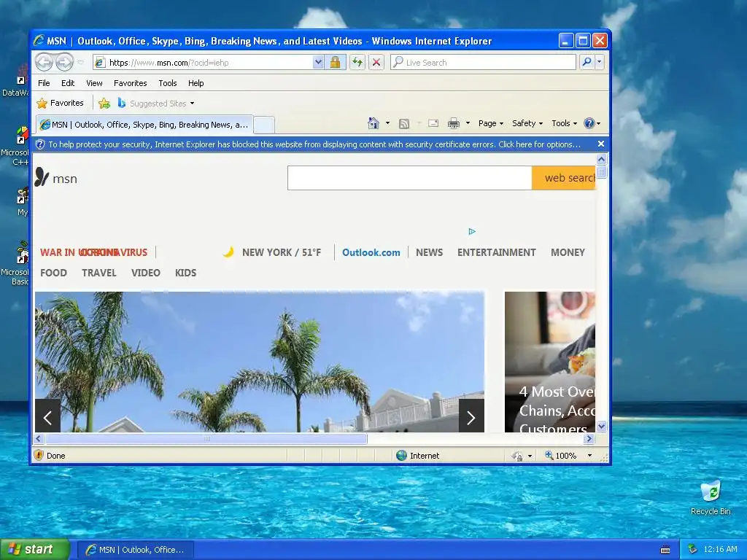Screen dimensions: 747x560
Task: Run search with the magnifier button
Action: click(587, 62)
